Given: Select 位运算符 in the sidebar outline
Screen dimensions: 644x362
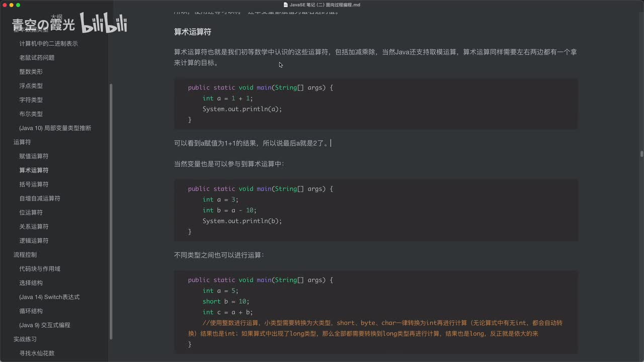Looking at the screenshot, I should coord(31,213).
